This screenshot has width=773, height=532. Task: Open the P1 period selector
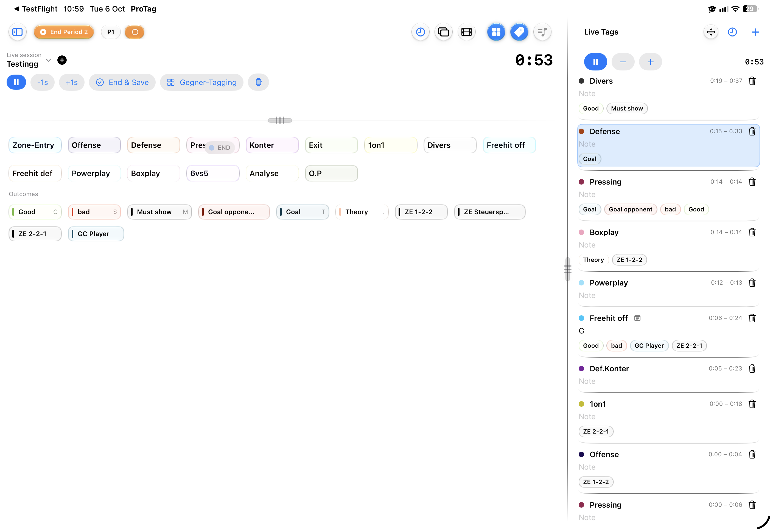(111, 32)
